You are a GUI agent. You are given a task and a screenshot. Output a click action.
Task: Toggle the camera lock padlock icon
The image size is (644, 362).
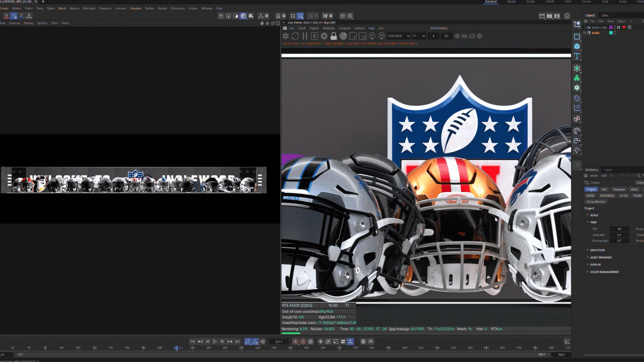[334, 36]
